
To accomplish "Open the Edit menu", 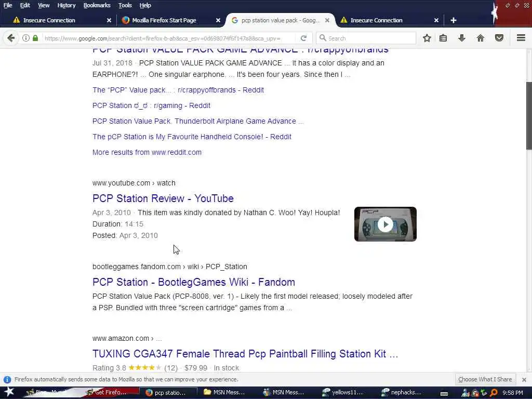I will (x=25, y=5).
